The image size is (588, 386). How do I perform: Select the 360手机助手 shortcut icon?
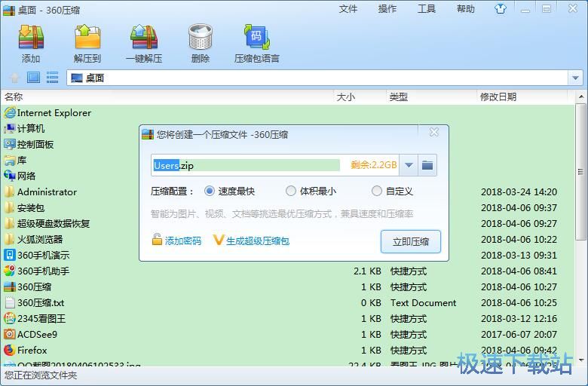point(10,271)
